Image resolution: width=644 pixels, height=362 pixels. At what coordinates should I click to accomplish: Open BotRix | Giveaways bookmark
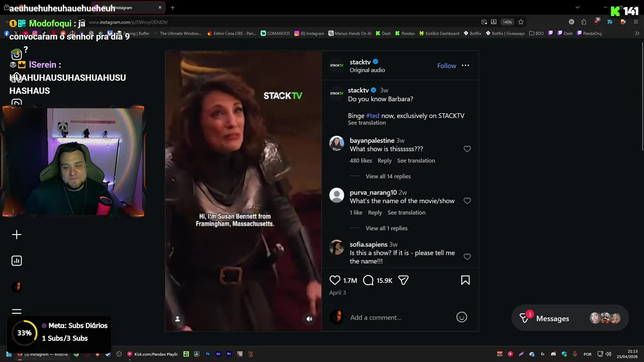[505, 33]
